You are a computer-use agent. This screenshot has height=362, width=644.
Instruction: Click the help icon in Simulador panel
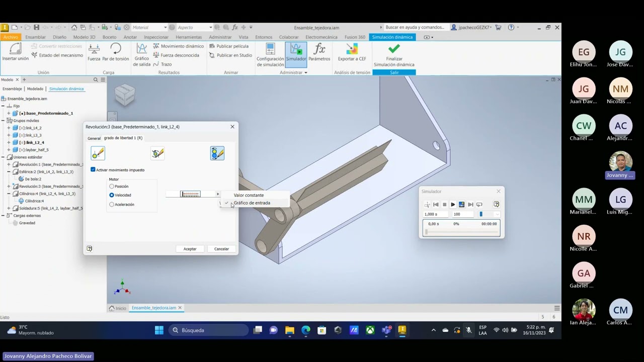[x=496, y=205]
